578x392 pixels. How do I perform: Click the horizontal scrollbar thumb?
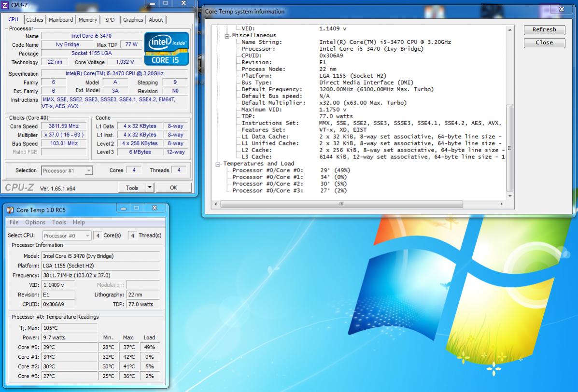[341, 204]
